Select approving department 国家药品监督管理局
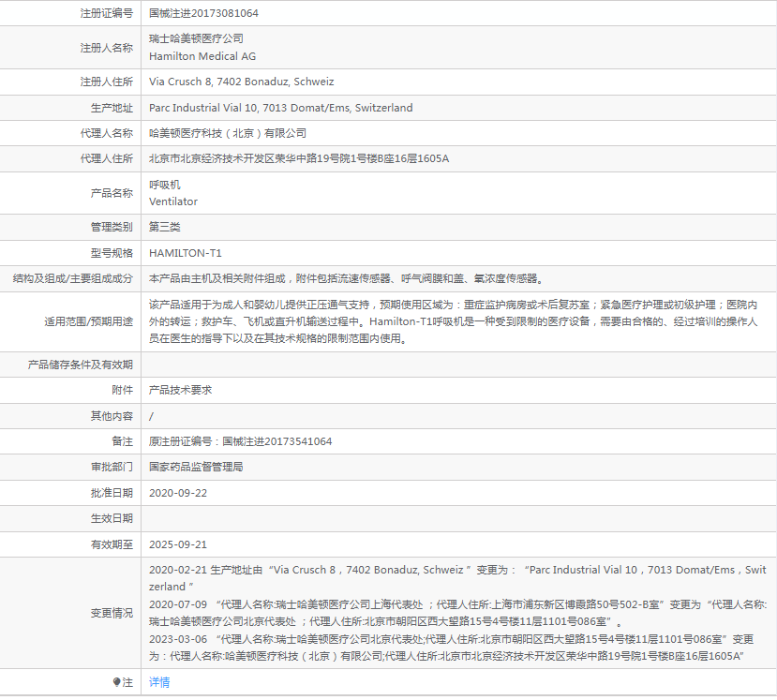The width and height of the screenshot is (777, 700). point(196,467)
